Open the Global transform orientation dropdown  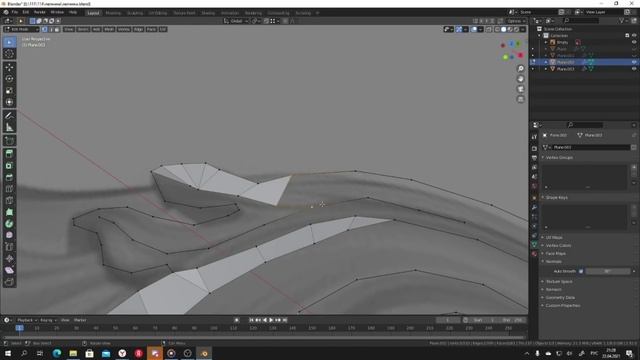236,21
